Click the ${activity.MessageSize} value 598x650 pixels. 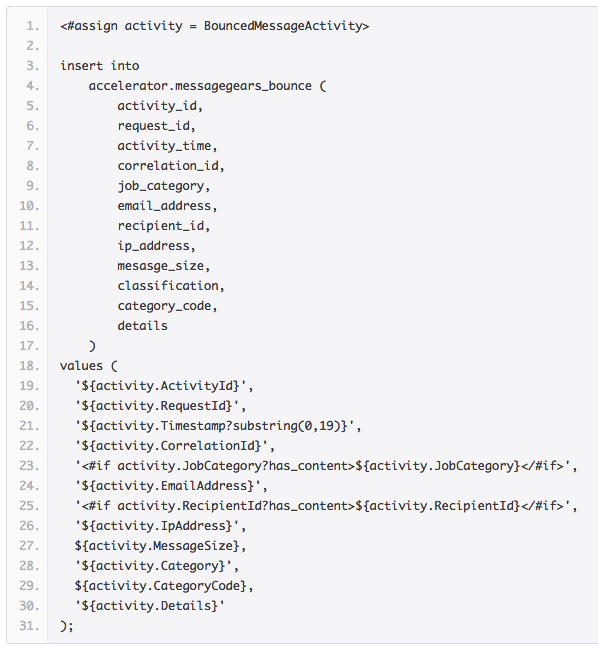pos(160,546)
